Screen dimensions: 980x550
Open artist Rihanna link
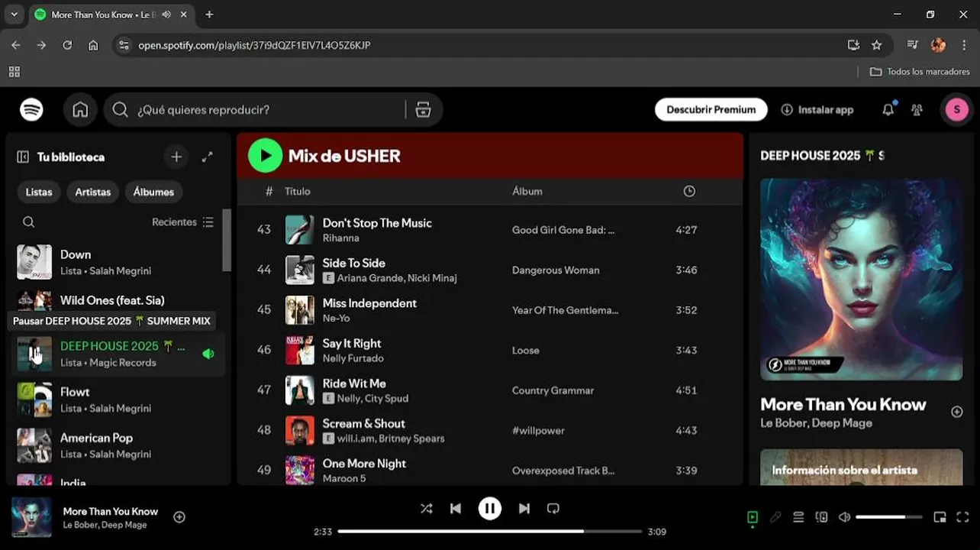click(x=340, y=238)
